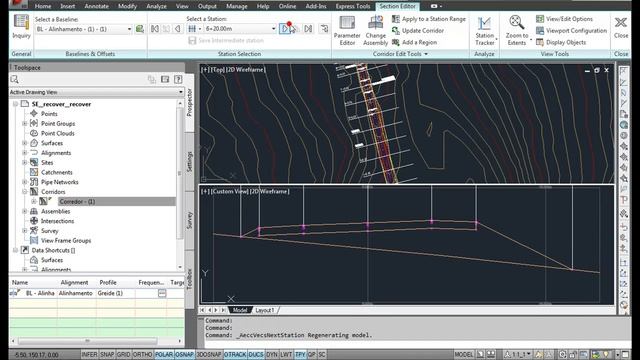The width and height of the screenshot is (640, 360).
Task: Open the Station Tracker
Action: click(x=484, y=31)
